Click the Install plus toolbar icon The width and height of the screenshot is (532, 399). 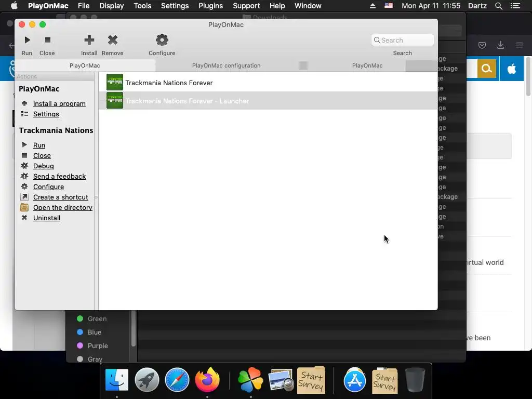[89, 40]
